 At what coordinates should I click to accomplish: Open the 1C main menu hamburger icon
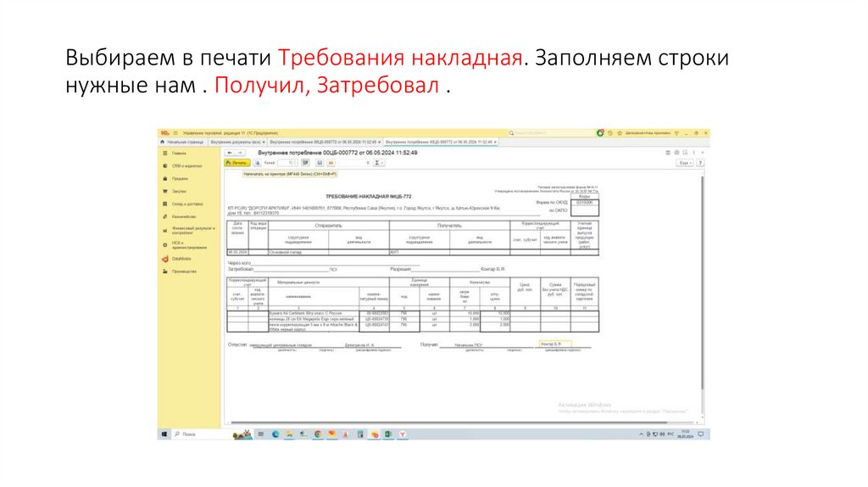click(175, 133)
